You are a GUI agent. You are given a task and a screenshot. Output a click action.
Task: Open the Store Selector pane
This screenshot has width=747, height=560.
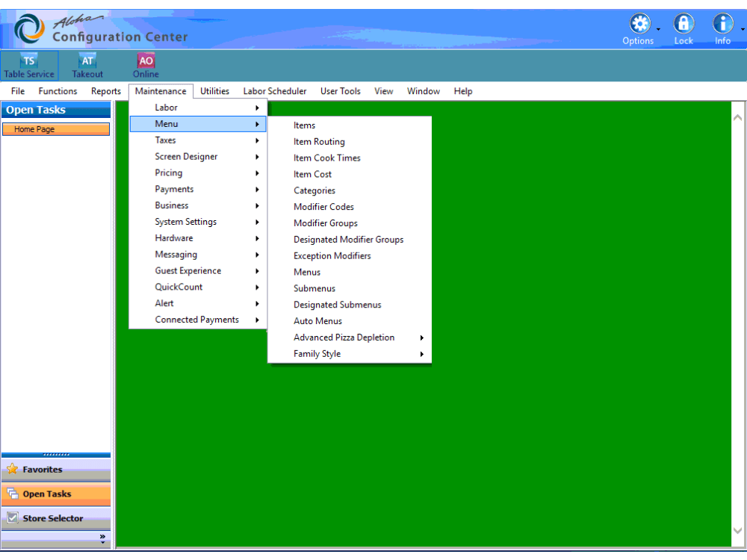56,518
